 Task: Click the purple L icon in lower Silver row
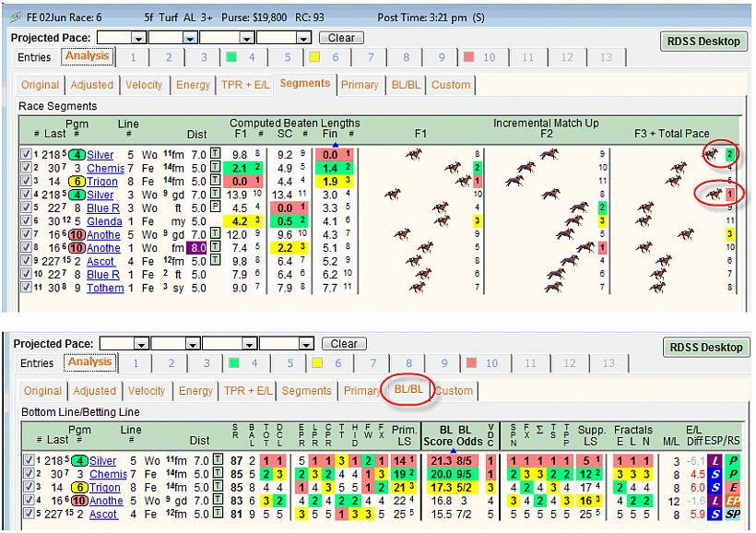tap(715, 461)
